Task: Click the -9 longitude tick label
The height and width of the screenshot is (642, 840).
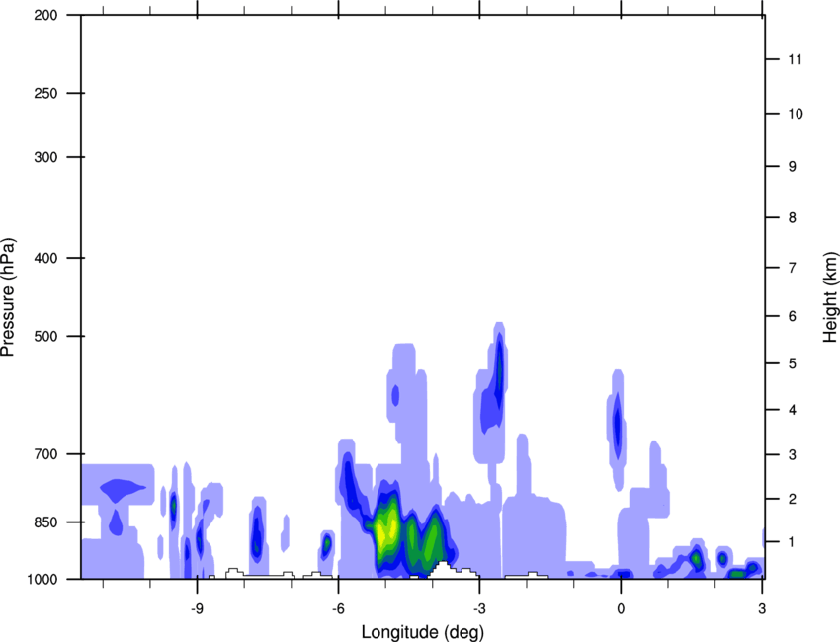Action: pyautogui.click(x=197, y=608)
